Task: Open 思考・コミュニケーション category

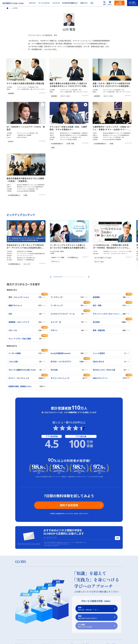Action: coord(27,297)
